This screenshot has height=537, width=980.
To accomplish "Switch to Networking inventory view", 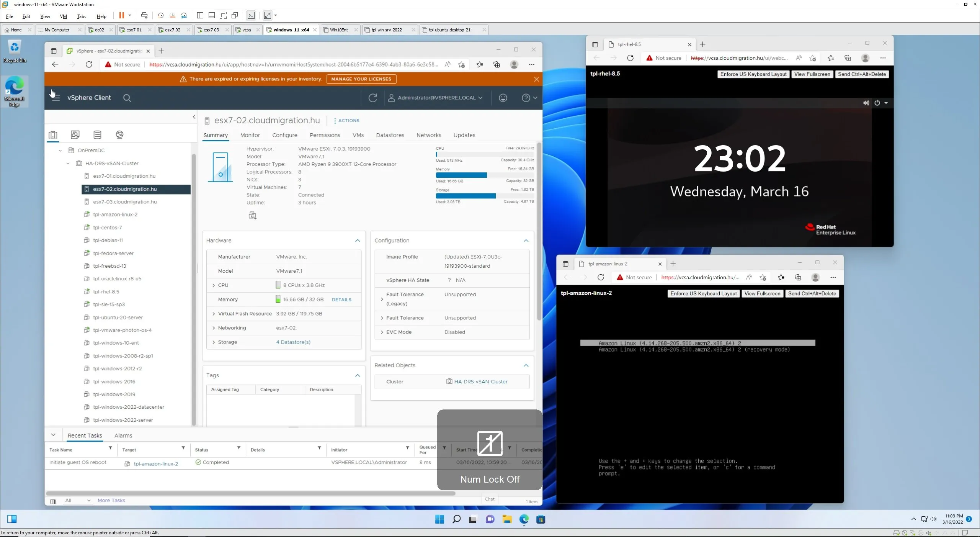I will pyautogui.click(x=119, y=135).
